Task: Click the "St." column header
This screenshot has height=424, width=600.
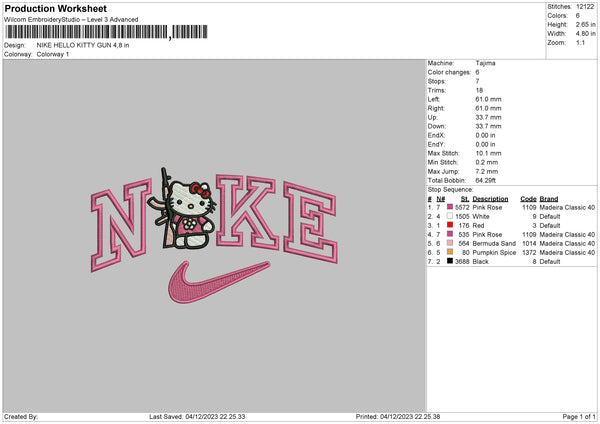Action: point(465,199)
